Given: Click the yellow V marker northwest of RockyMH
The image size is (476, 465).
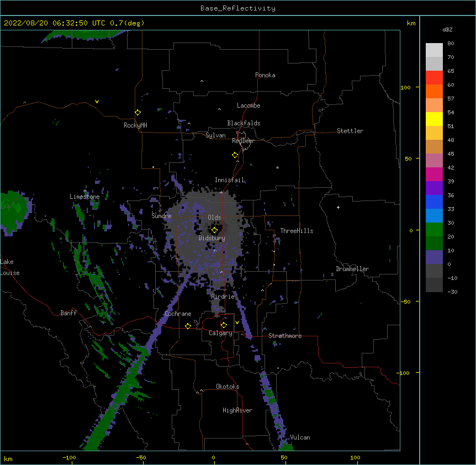Looking at the screenshot, I should pos(97,102).
